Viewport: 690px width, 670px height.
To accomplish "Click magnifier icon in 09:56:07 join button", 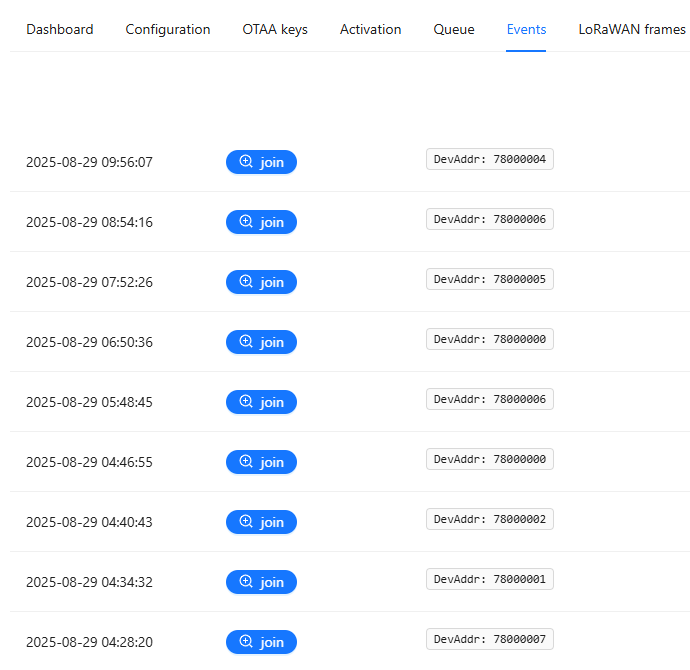I will click(x=246, y=162).
